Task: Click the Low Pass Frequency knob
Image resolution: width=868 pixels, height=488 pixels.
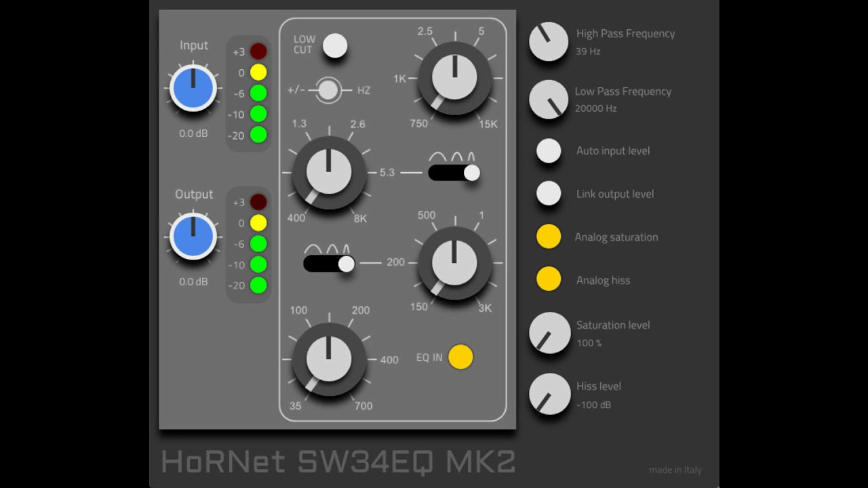Action: [x=549, y=99]
